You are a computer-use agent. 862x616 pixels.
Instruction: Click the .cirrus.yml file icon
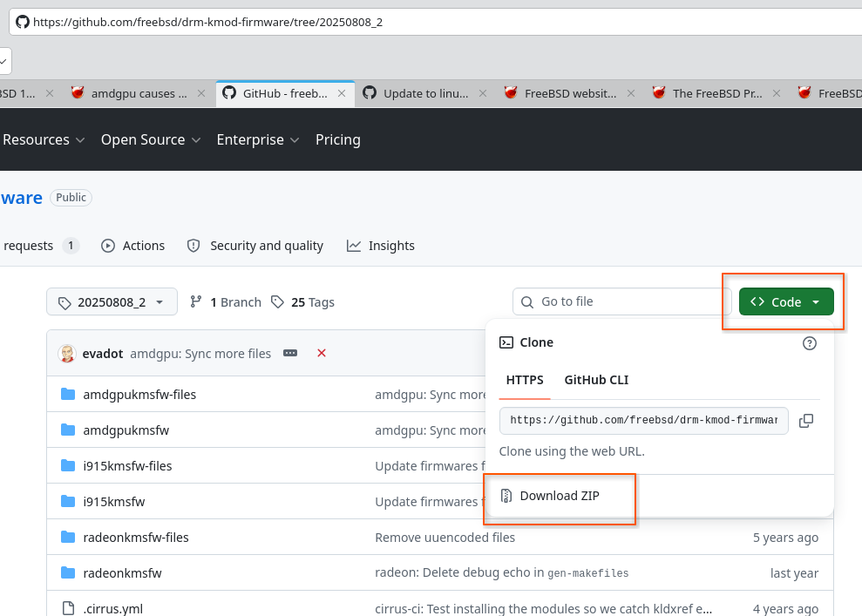coord(68,608)
